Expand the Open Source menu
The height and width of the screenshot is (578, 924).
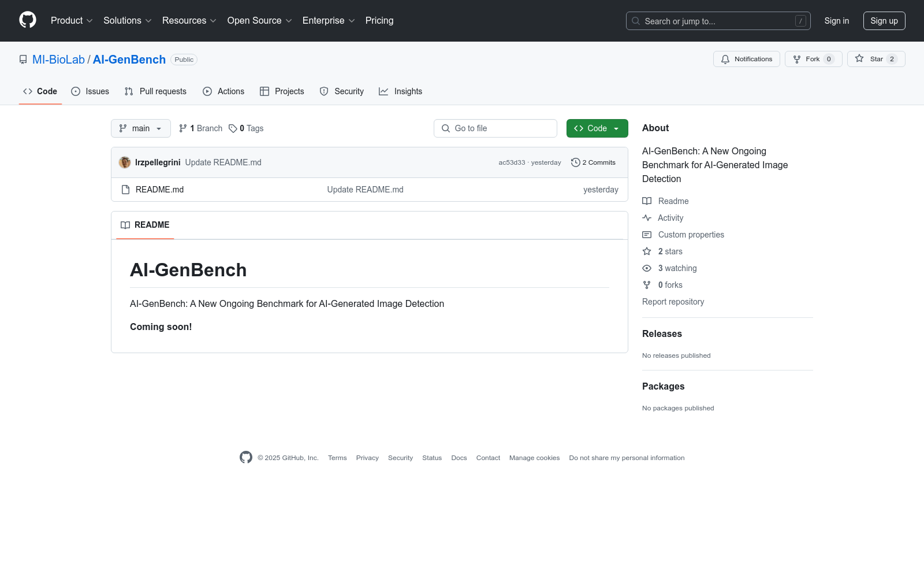(x=260, y=21)
